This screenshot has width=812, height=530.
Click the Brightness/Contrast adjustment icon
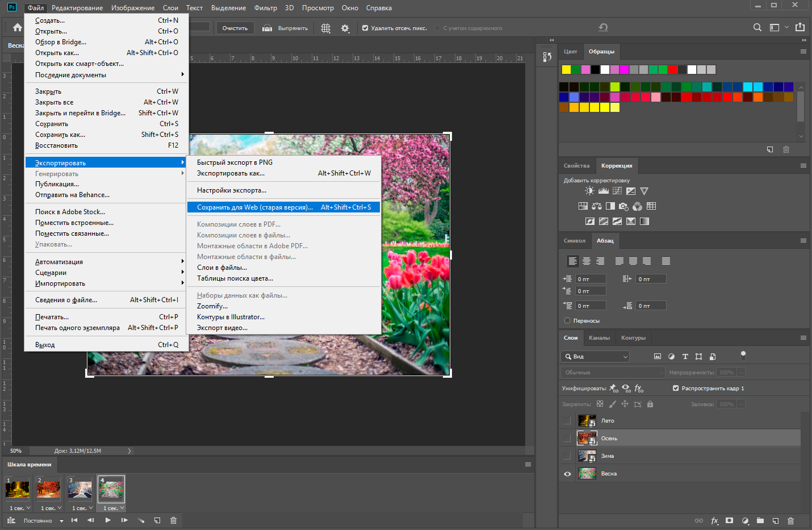(x=589, y=191)
